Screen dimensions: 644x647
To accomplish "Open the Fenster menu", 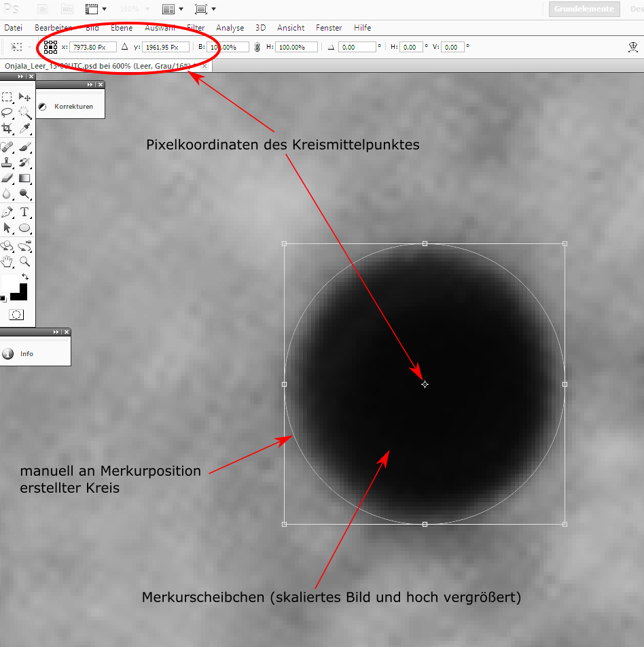I will (x=329, y=28).
